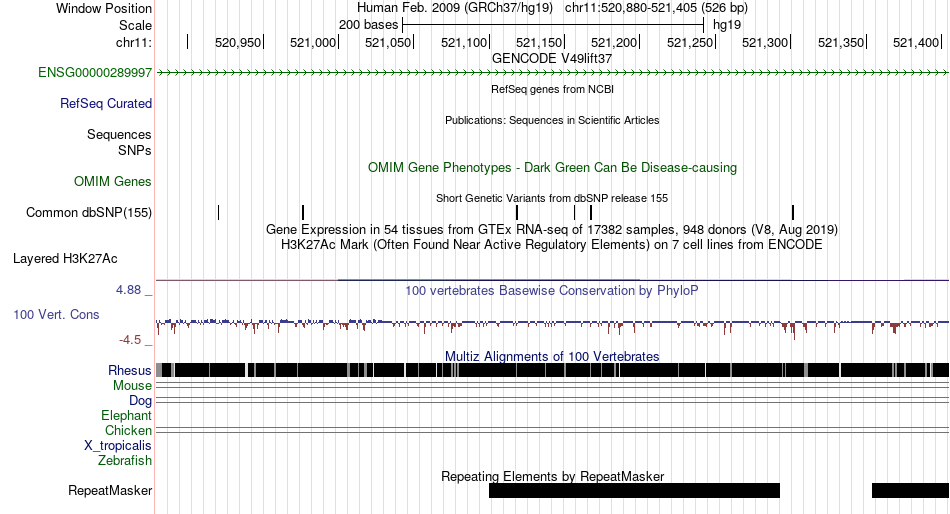Click the long RepeatMasker element block
The height and width of the screenshot is (514, 950).
pyautogui.click(x=634, y=490)
